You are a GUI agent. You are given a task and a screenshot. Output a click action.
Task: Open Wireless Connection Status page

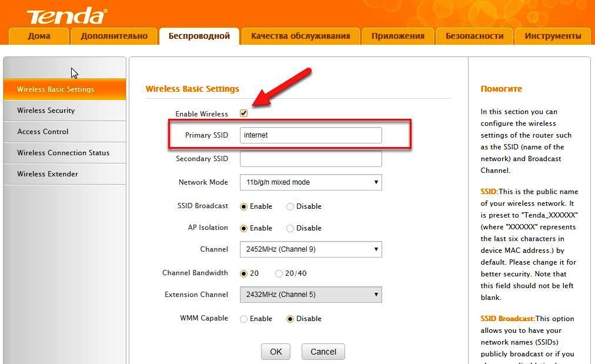[65, 153]
